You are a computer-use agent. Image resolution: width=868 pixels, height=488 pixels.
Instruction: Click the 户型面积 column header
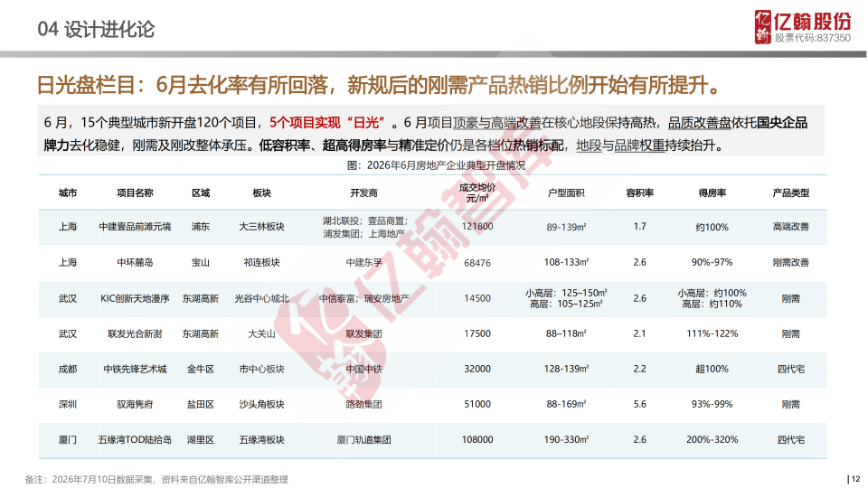tap(566, 192)
